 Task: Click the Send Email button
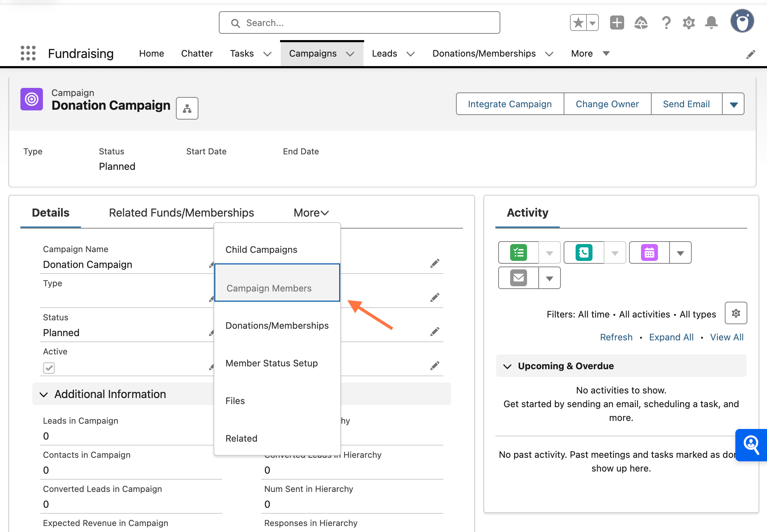coord(686,104)
